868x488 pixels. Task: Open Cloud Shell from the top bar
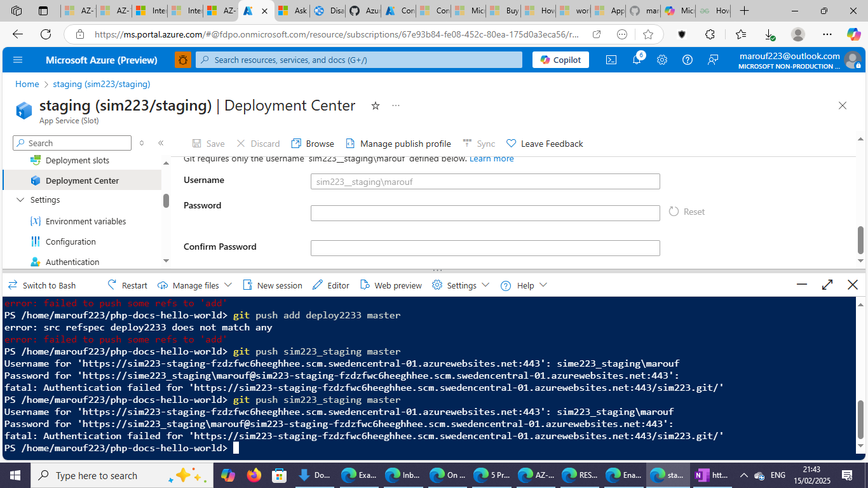611,60
